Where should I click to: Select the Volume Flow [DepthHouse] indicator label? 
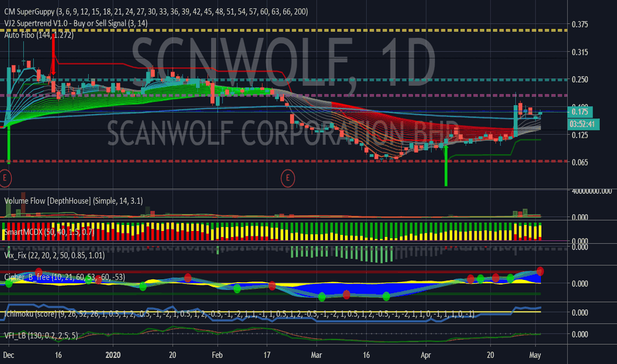click(x=73, y=201)
